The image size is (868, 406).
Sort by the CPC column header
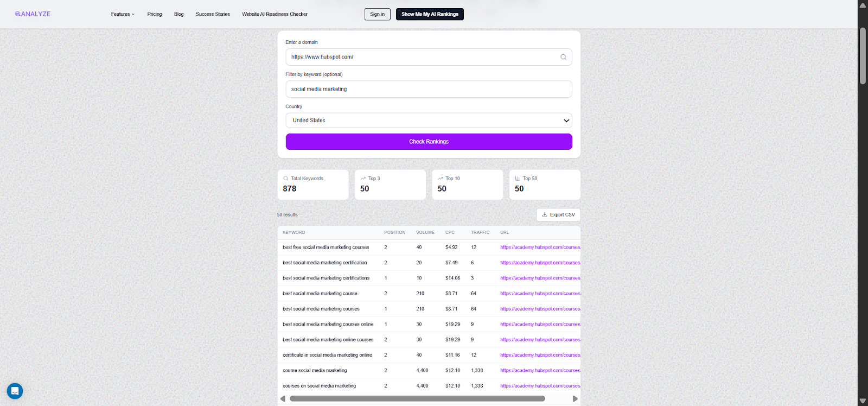pos(450,232)
